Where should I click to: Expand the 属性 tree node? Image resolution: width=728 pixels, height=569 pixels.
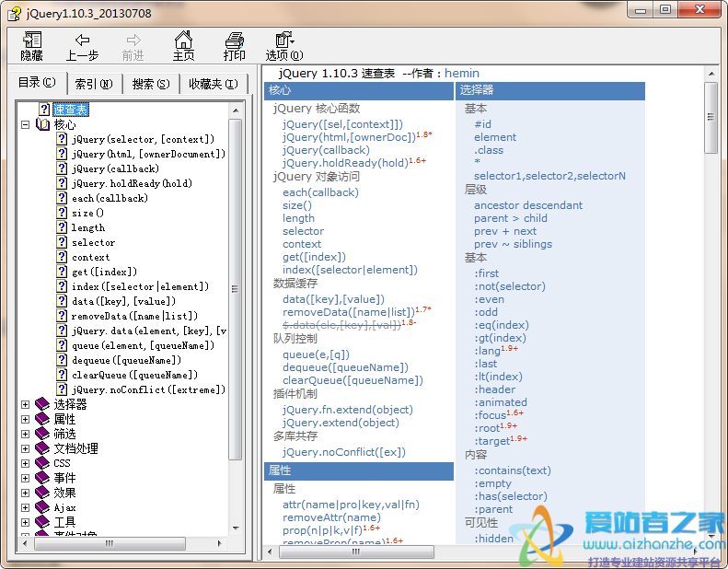point(26,419)
